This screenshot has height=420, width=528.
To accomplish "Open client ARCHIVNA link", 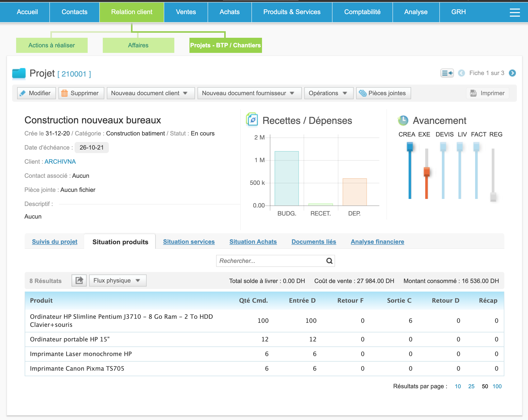I will pos(60,162).
